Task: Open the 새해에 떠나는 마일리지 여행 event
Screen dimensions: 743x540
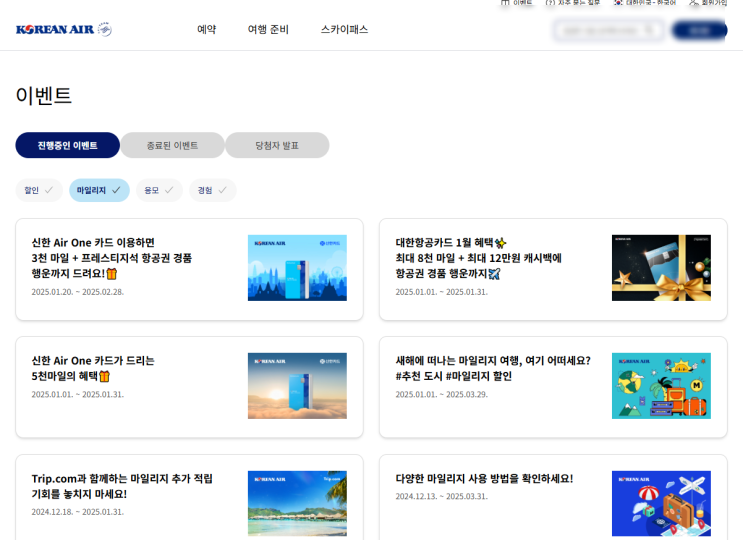Action: click(x=553, y=387)
